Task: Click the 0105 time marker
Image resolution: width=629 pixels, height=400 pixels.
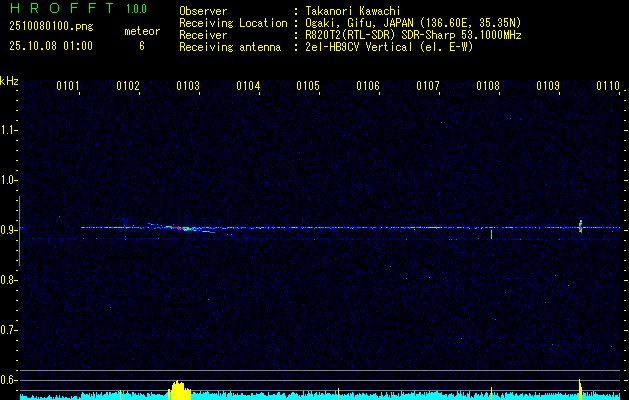Action: point(308,86)
